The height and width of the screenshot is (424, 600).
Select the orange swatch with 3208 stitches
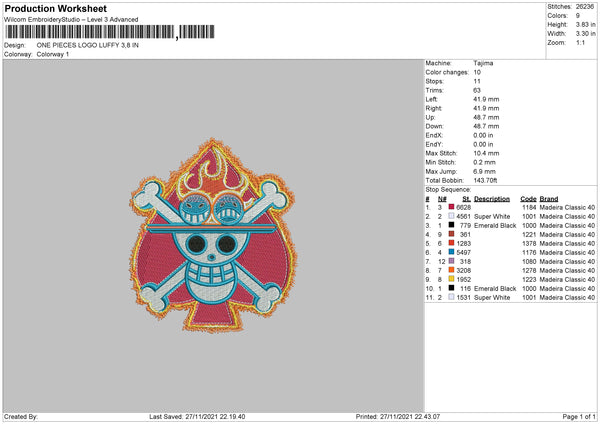click(x=452, y=270)
